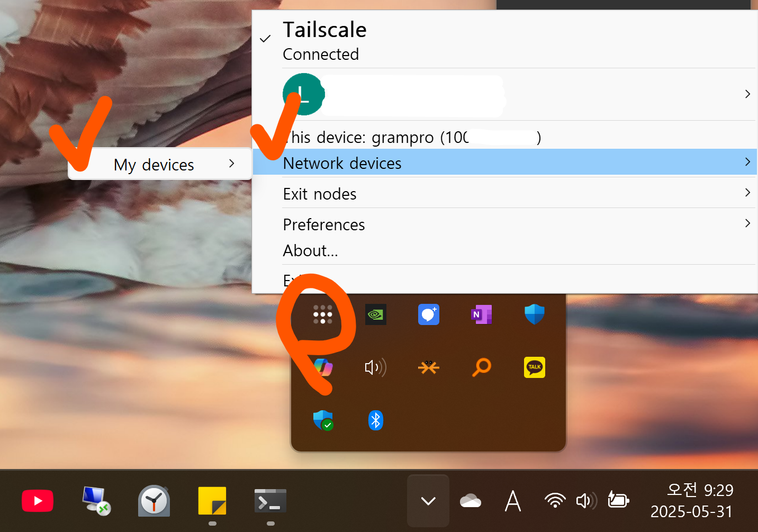Image resolution: width=758 pixels, height=532 pixels.
Task: Open About... in the Tailscale menu
Action: click(311, 250)
